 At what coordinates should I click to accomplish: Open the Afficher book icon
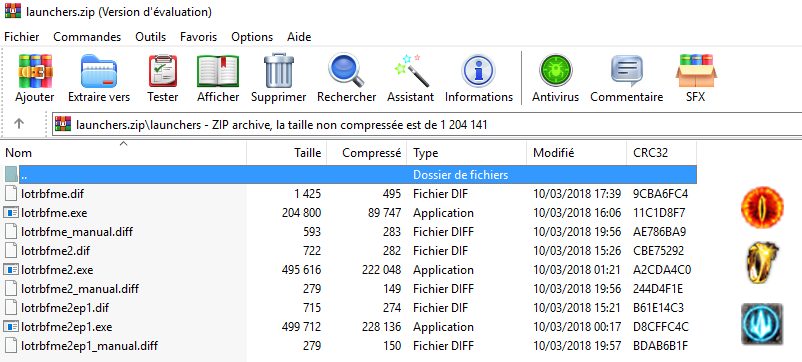click(218, 78)
